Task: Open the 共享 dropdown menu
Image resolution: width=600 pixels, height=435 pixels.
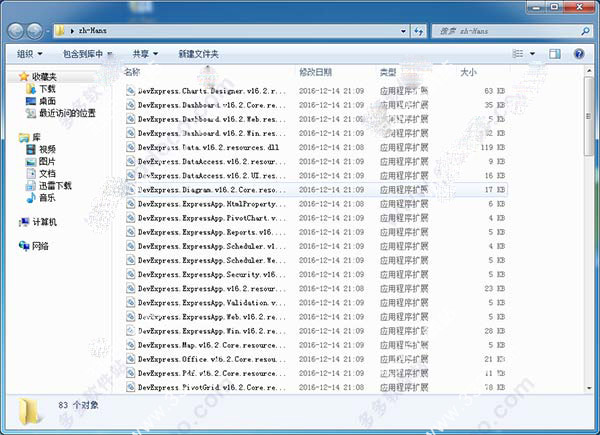Action: (146, 53)
